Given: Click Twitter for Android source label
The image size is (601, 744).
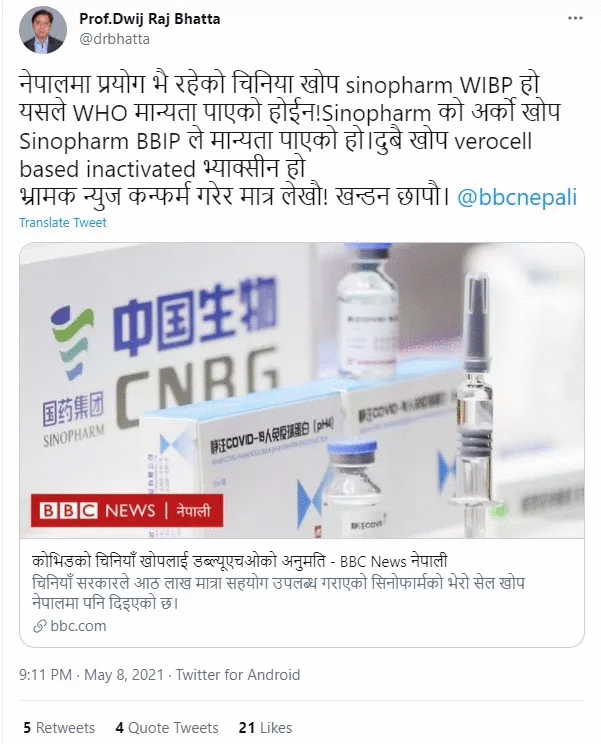Looking at the screenshot, I should point(238,675).
